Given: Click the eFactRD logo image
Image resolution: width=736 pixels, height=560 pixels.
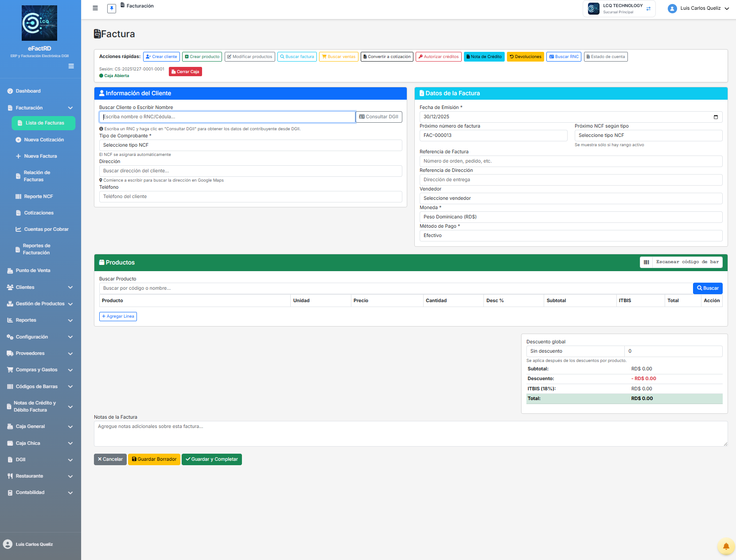Looking at the screenshot, I should point(39,23).
